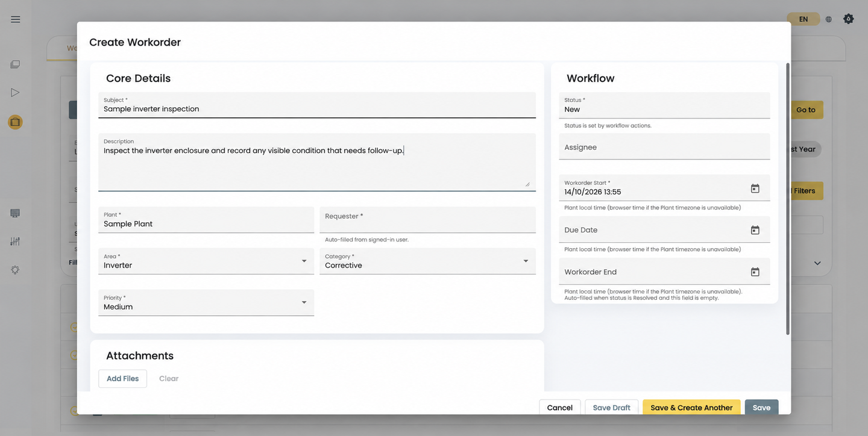
Task: Open the calendar picker for Due Date
Action: [x=755, y=230]
